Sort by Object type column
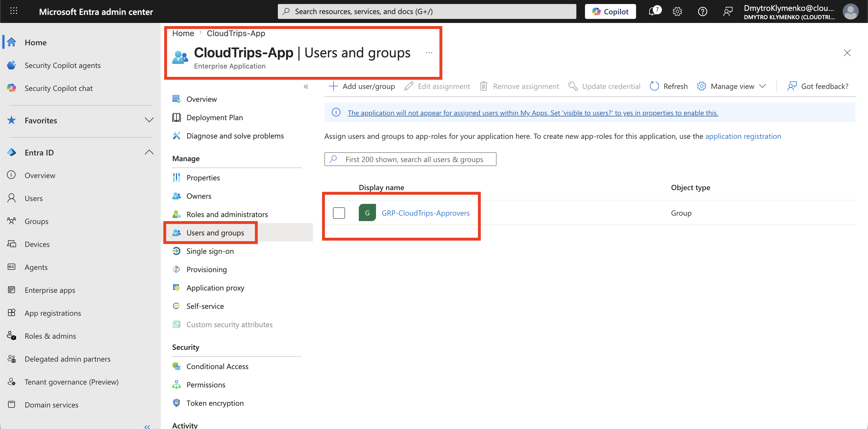 click(690, 187)
